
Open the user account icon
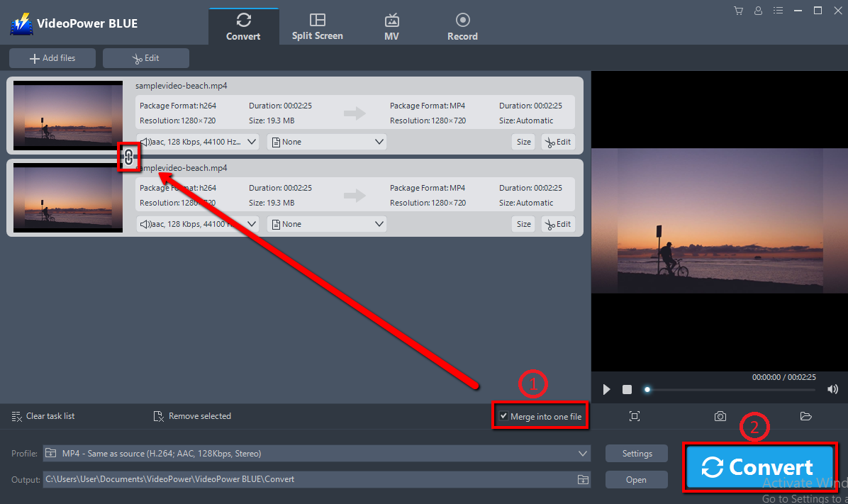pos(758,11)
